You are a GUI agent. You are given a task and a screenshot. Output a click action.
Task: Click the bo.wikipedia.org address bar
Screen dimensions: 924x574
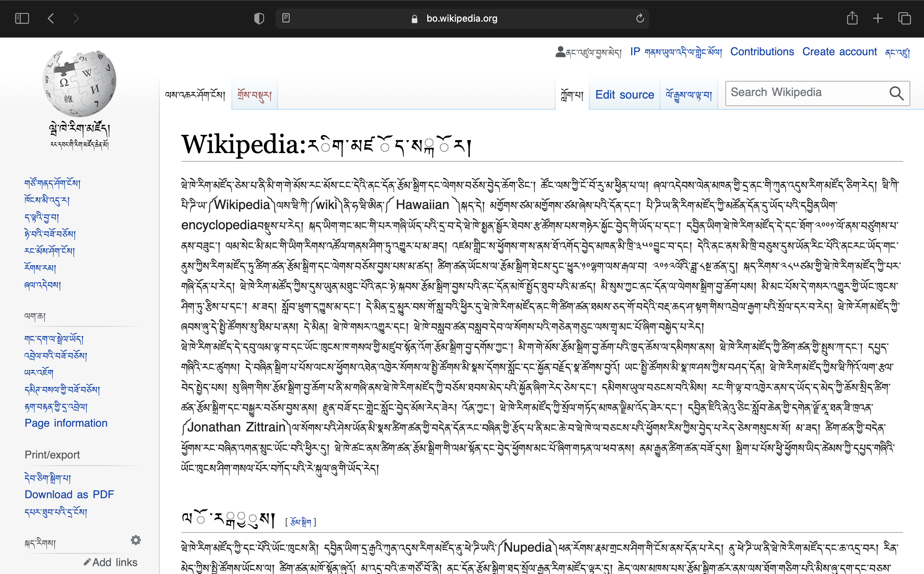click(461, 18)
